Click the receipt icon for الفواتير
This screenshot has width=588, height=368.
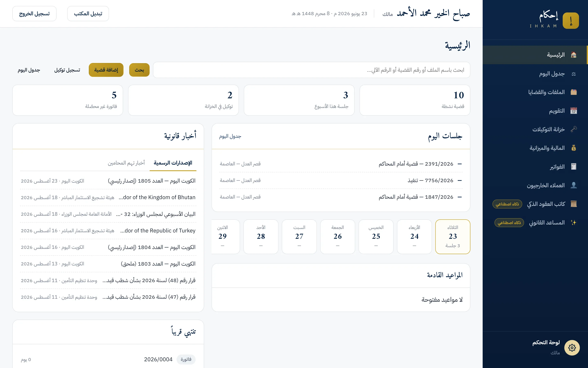[x=574, y=167]
